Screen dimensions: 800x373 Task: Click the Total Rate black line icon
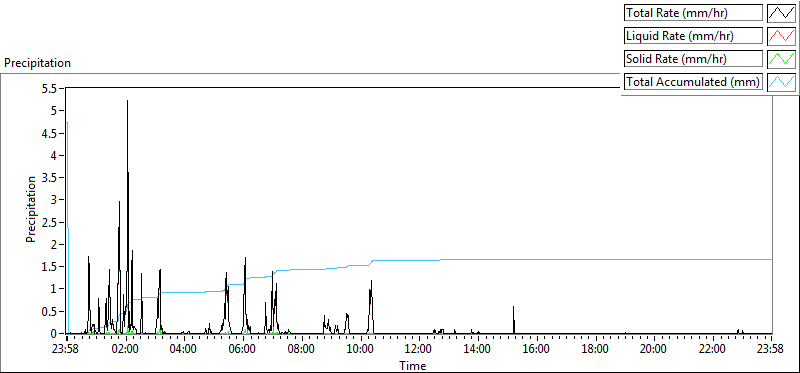click(x=781, y=13)
